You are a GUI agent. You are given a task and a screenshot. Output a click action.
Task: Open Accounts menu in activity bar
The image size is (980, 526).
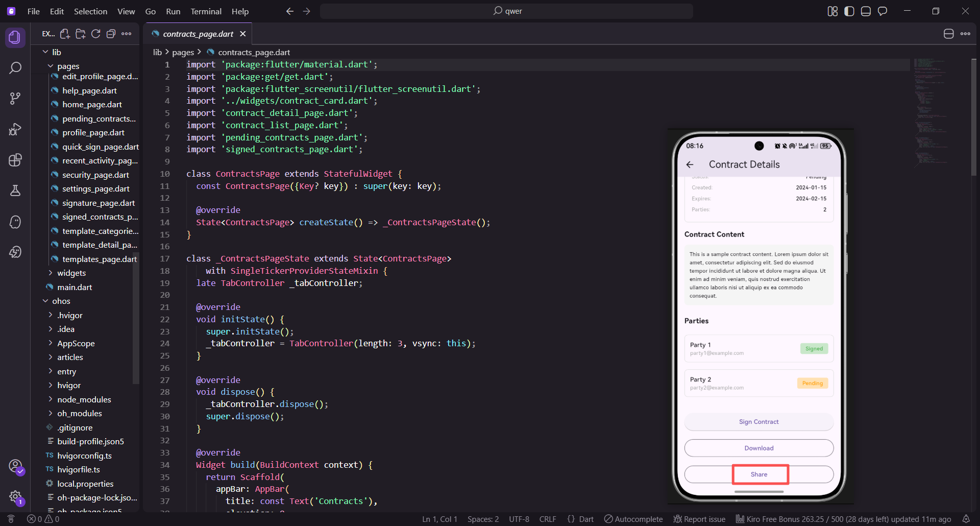point(16,466)
